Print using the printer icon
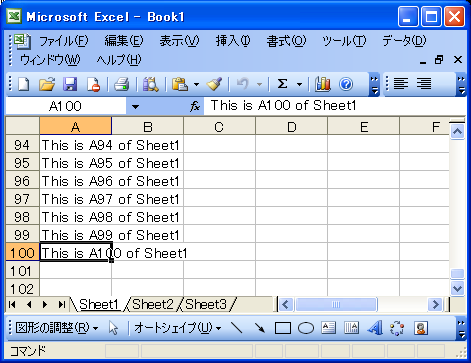Screen dimensions: 471x363 [x=122, y=84]
